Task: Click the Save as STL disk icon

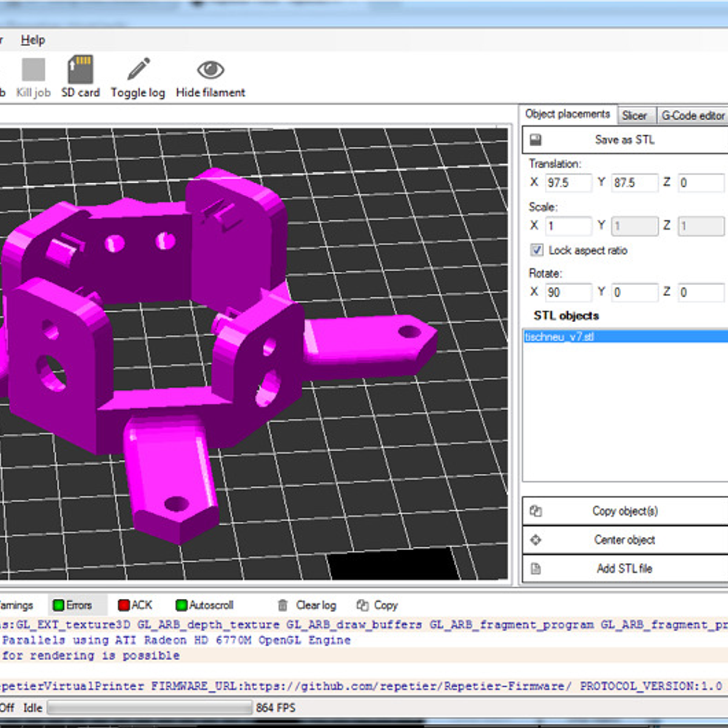Action: click(x=534, y=139)
